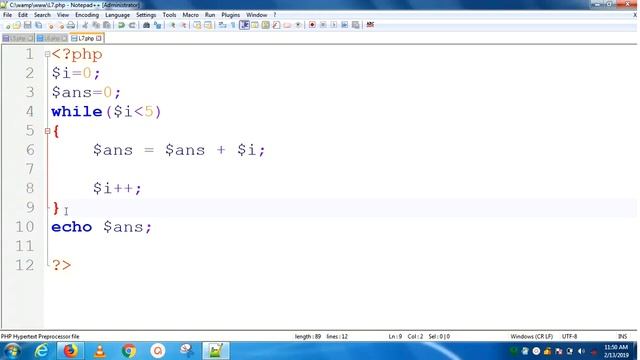This screenshot has height=360, width=640.
Task: Click the Zoom Out toolbar icon
Action: (184, 25)
